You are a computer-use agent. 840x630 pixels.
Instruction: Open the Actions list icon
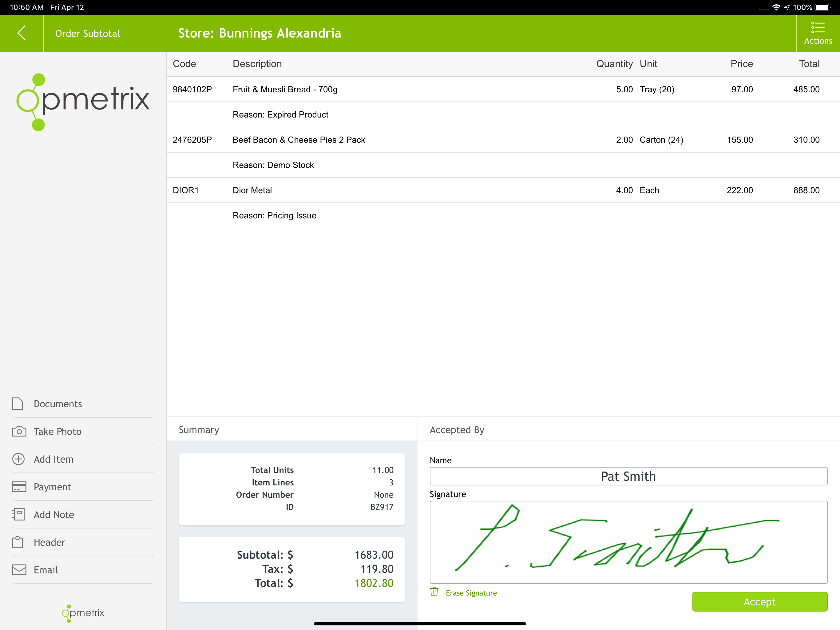pos(818,28)
